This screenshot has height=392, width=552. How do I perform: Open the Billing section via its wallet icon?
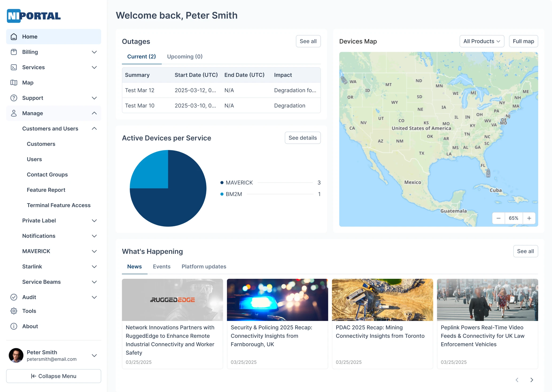pyautogui.click(x=14, y=52)
